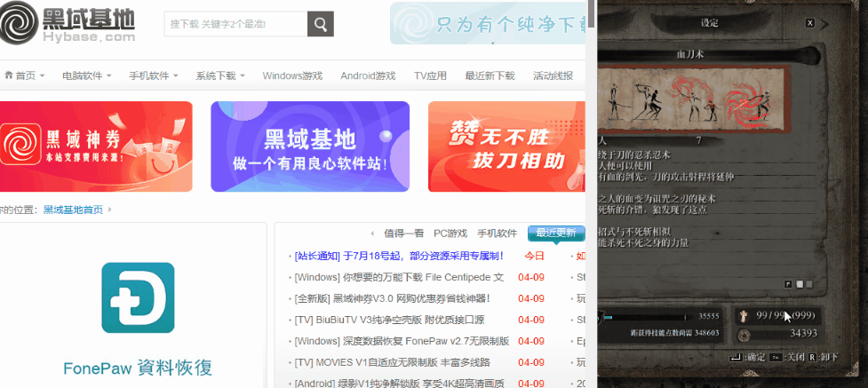Switch to the PC游戏 tab
This screenshot has width=868, height=388.
coord(450,234)
